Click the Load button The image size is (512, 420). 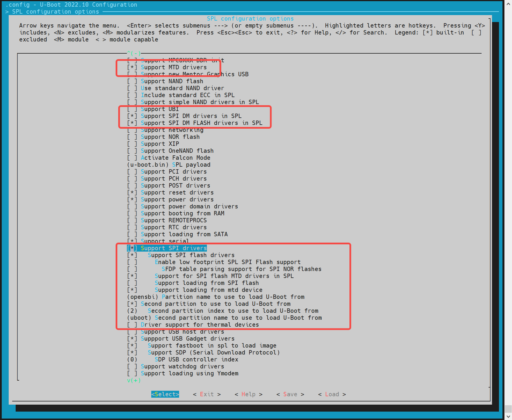click(332, 394)
